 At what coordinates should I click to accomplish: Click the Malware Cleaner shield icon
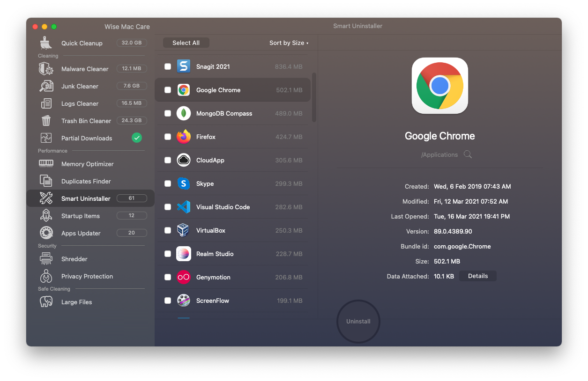[46, 69]
